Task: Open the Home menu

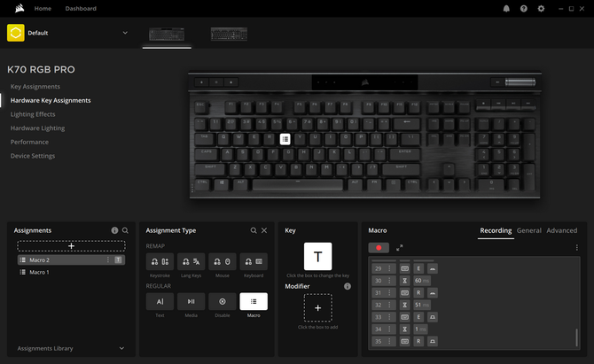Action: tap(43, 8)
